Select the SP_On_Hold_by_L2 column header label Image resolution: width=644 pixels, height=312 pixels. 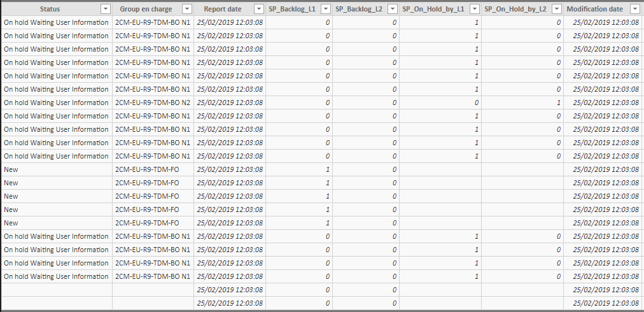[x=515, y=9]
